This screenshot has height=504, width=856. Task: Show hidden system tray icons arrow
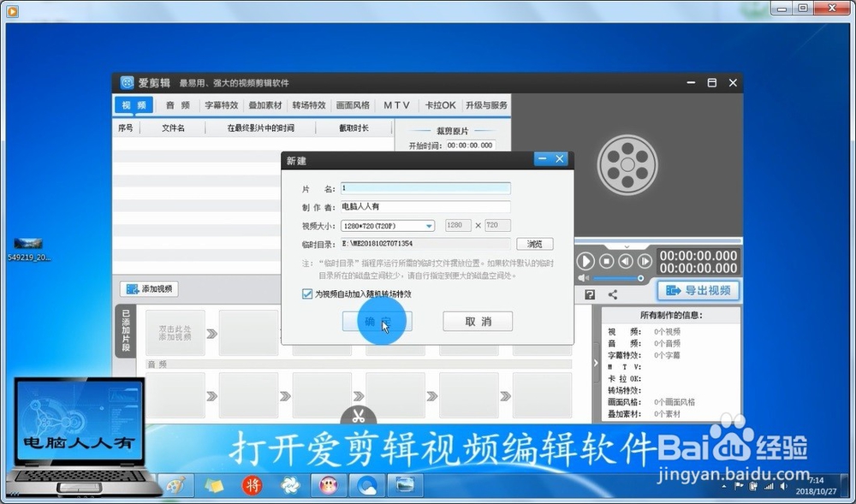pyautogui.click(x=724, y=486)
